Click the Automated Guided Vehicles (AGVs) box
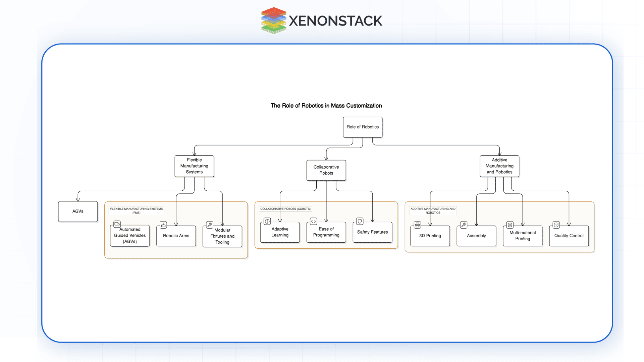This screenshot has width=644, height=362. click(130, 236)
